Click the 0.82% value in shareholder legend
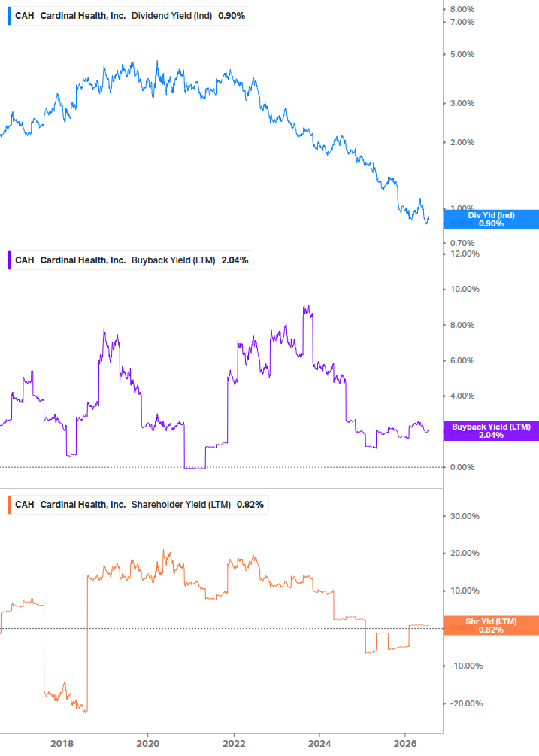 click(250, 505)
